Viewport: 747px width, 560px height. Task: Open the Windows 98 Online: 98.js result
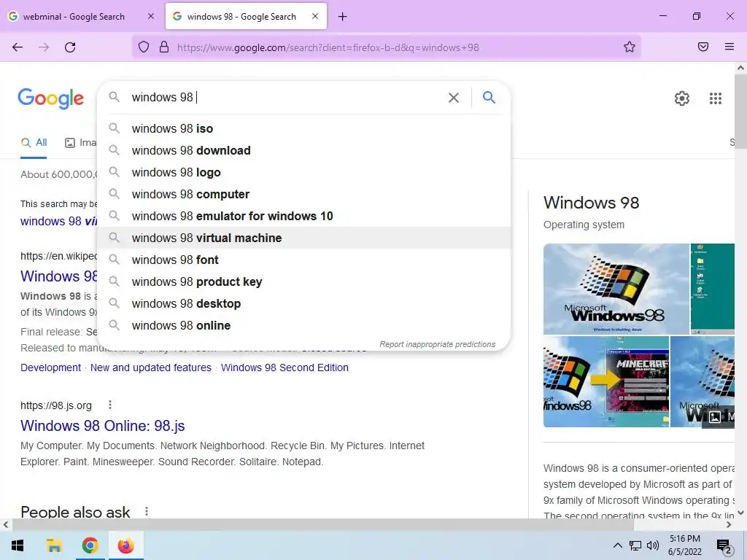(102, 426)
